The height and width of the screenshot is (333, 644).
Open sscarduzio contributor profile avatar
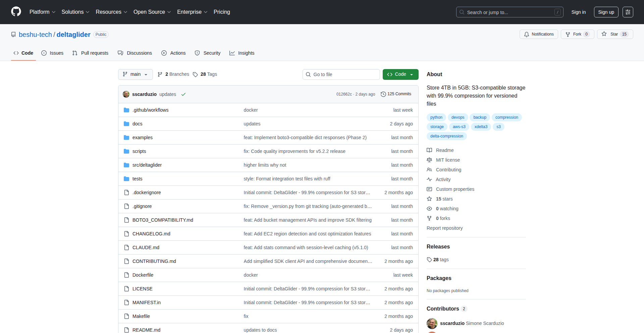pos(432,323)
